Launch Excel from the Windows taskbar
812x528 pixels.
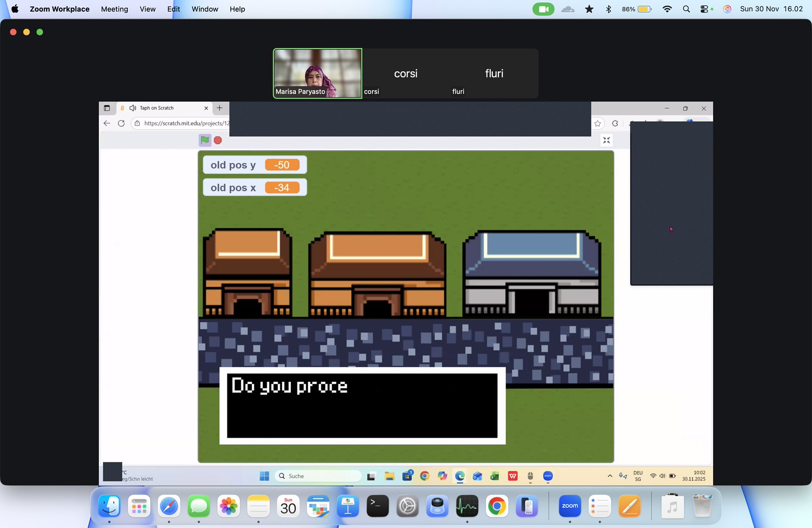tap(495, 476)
